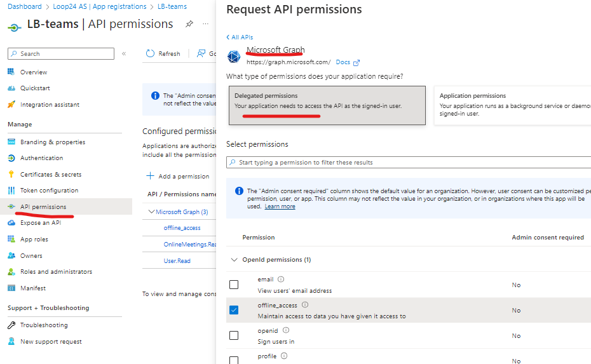Enable the openid permission checkbox
591x364 pixels.
click(x=234, y=335)
